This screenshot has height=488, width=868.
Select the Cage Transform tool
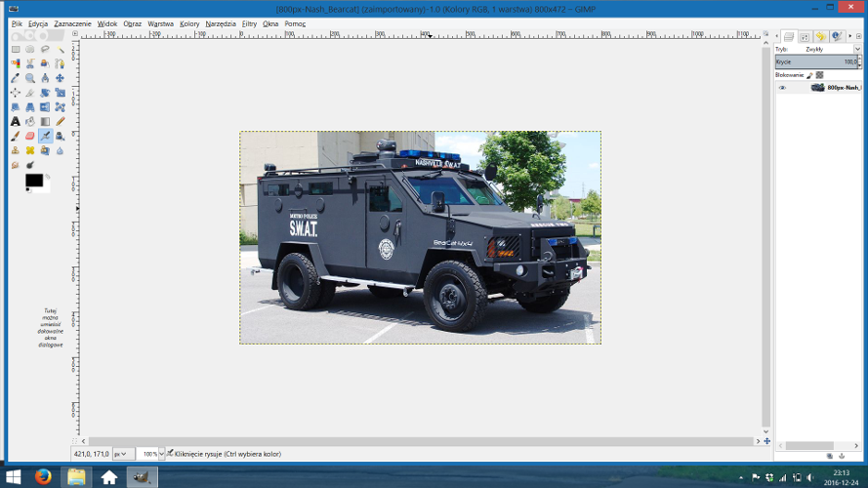coord(60,106)
